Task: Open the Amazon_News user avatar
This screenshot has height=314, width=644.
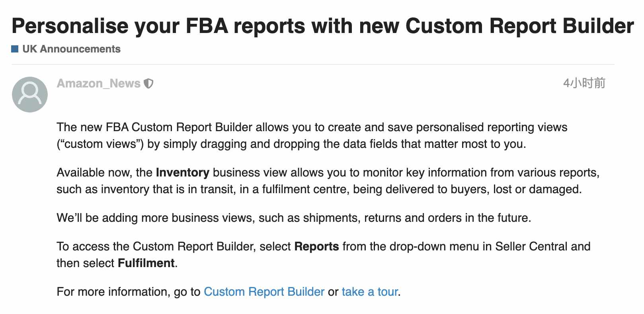Action: pos(30,95)
